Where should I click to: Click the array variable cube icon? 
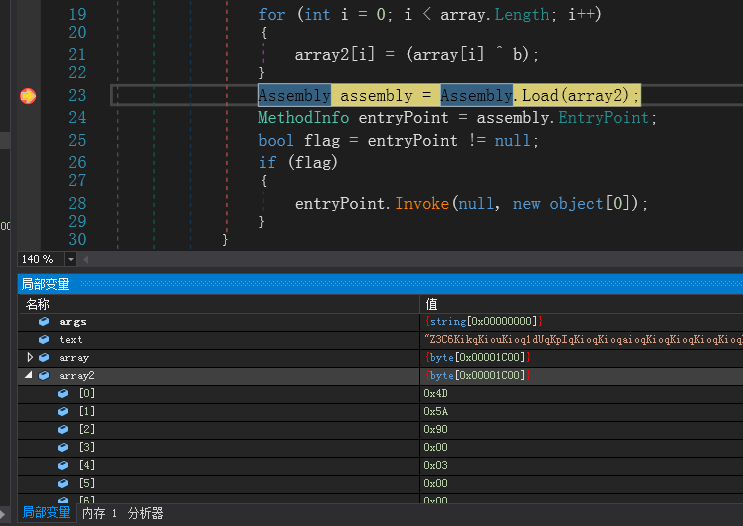[44, 357]
